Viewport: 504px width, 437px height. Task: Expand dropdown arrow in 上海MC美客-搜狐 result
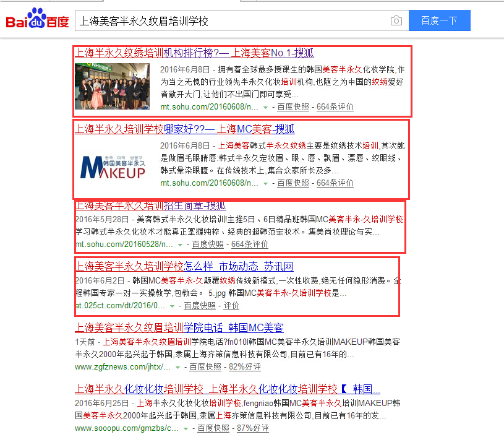pos(265,184)
